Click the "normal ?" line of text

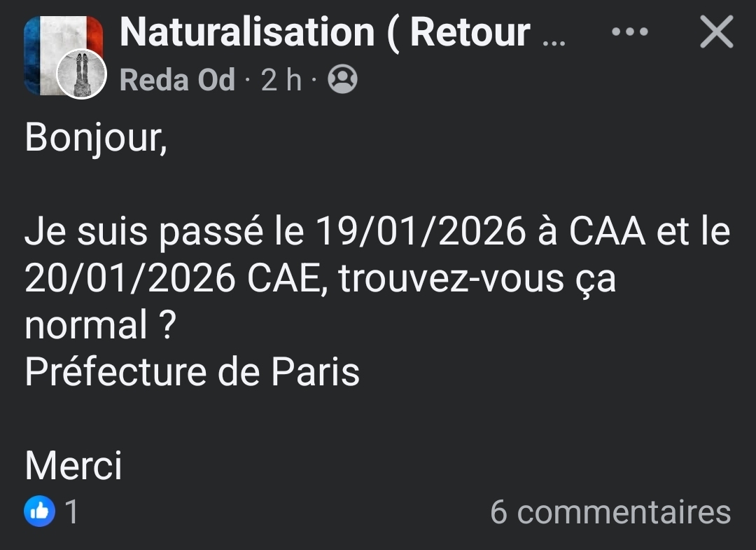coord(99,325)
